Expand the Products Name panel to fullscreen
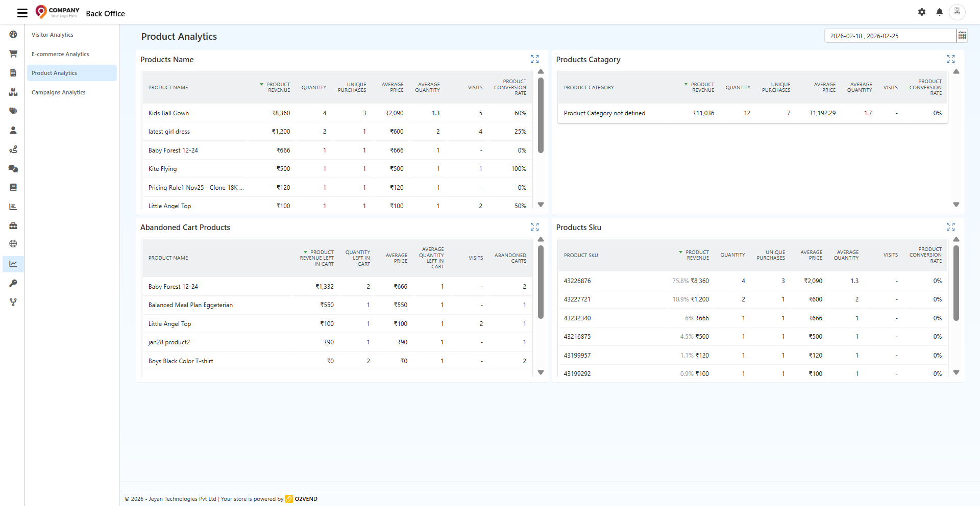980x506 pixels. 534,59
